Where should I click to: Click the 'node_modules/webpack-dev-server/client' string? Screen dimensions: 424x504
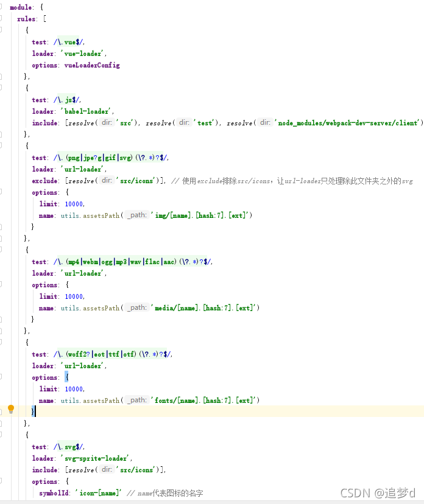(347, 123)
